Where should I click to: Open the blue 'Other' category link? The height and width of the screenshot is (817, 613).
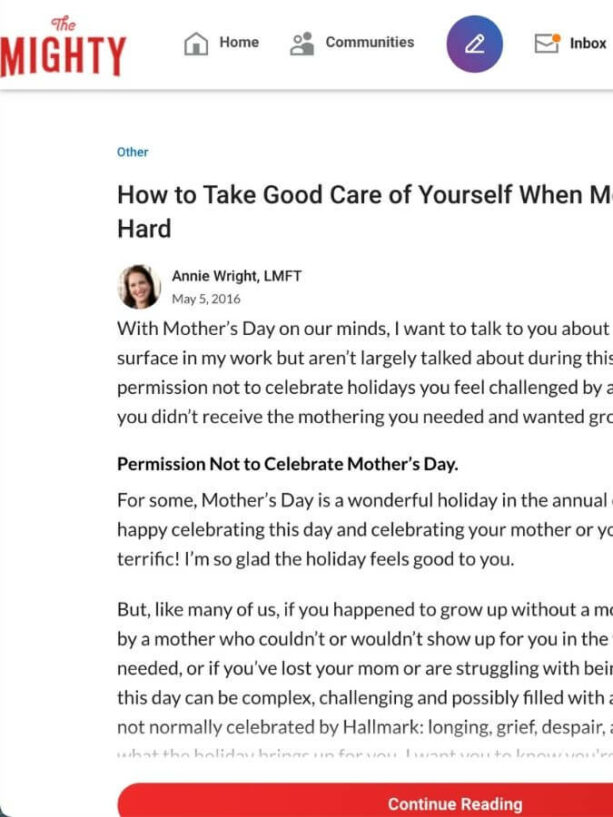point(132,152)
